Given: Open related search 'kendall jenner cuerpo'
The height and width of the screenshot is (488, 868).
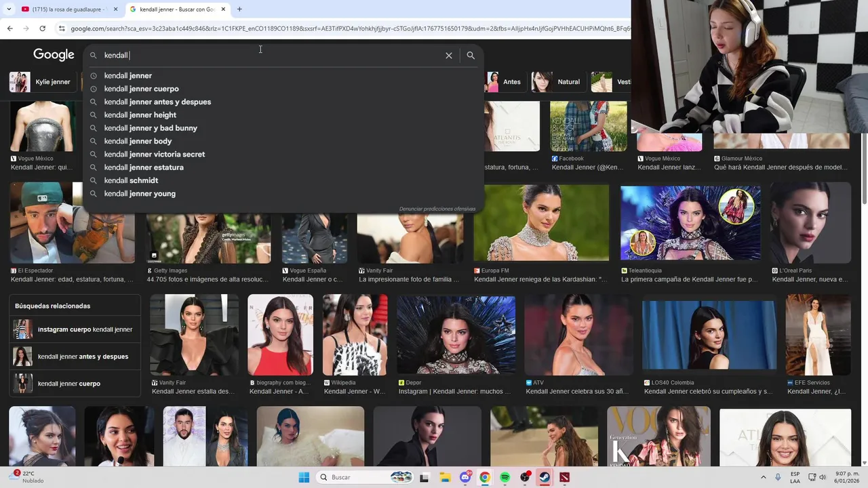Looking at the screenshot, I should (75, 384).
